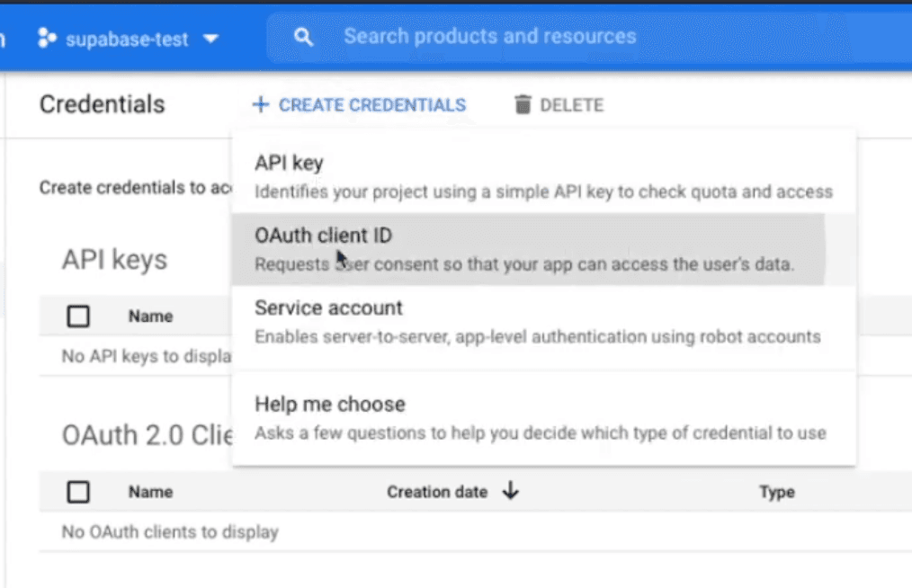Click the magnifying glass search icon
Viewport: 912px width, 588px height.
304,37
